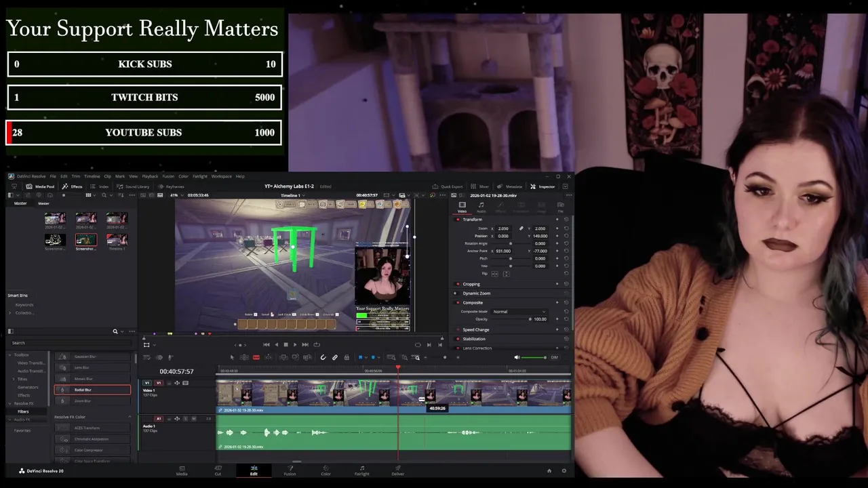Mute the Audio 1 track
The width and height of the screenshot is (868, 488).
click(194, 419)
